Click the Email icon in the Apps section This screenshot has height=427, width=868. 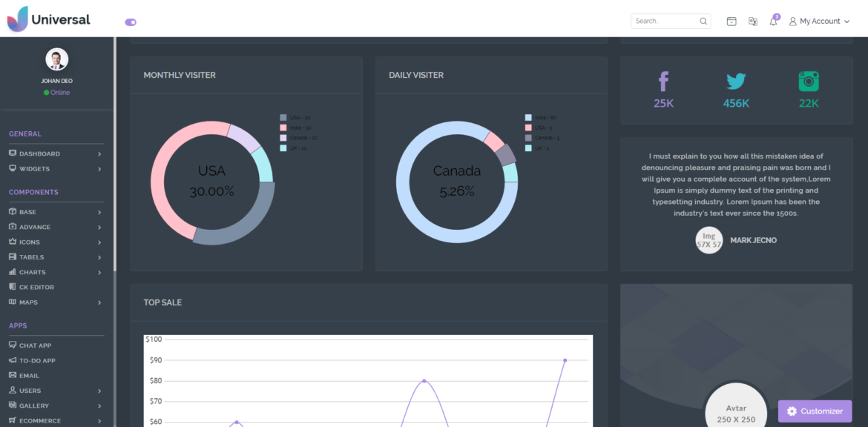11,375
